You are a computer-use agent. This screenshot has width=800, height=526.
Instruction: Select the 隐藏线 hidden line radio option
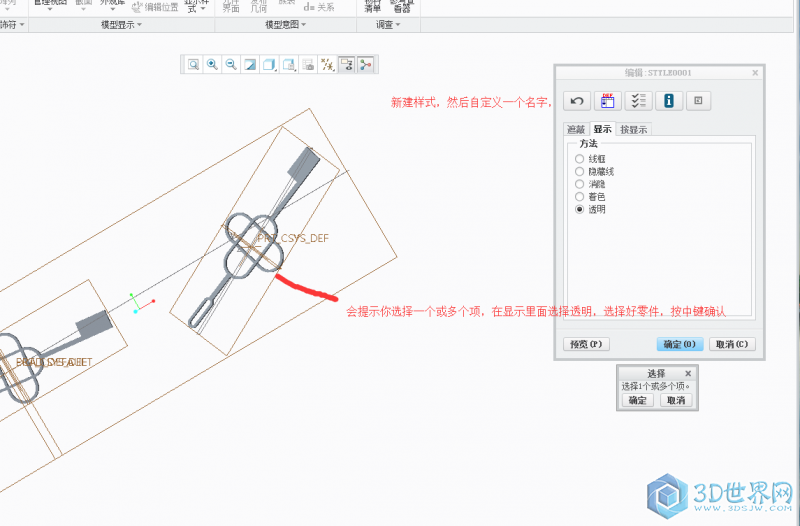pos(580,172)
